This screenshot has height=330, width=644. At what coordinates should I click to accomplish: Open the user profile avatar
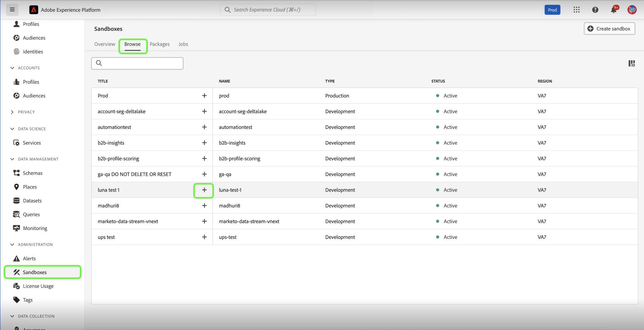click(632, 10)
